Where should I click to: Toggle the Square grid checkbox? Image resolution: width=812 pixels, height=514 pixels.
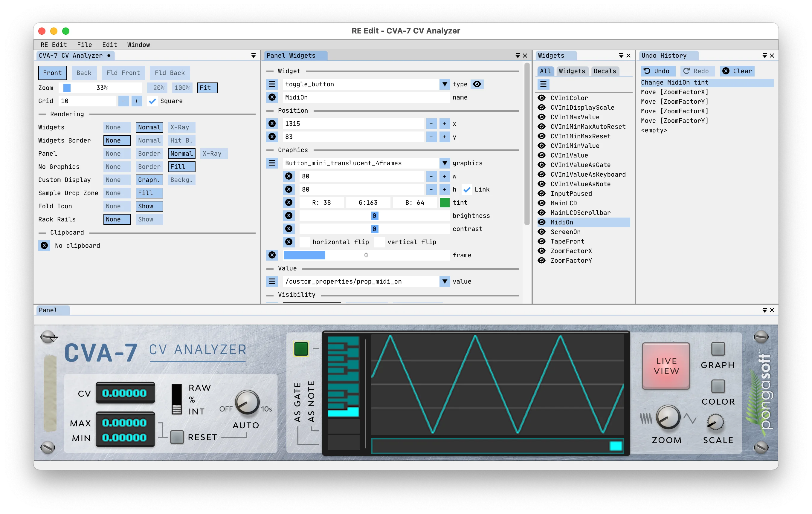click(152, 101)
